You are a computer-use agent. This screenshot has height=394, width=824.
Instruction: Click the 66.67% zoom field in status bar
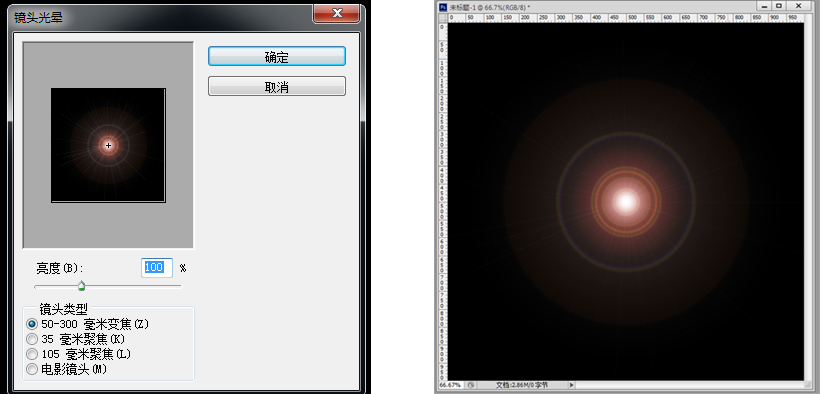coord(450,385)
